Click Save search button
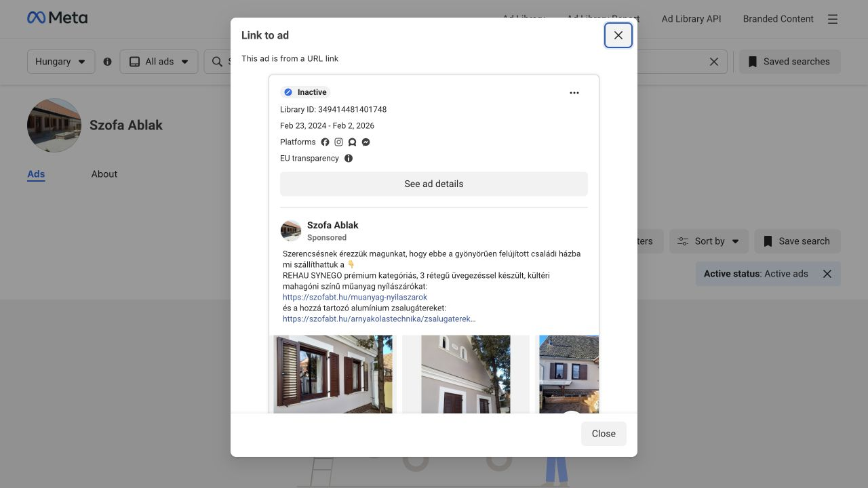Image resolution: width=868 pixels, height=488 pixels. click(797, 241)
